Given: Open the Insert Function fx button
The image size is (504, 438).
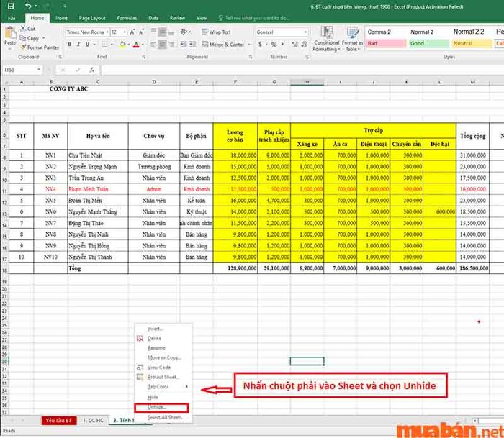Looking at the screenshot, I should (x=92, y=70).
